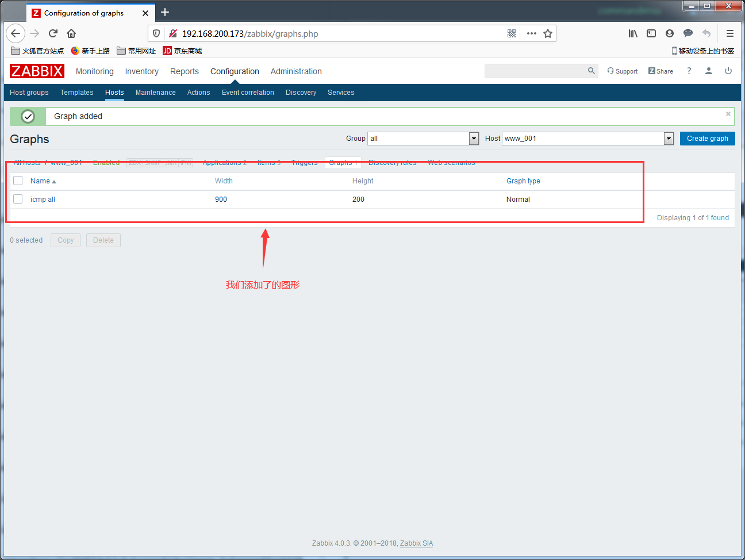745x560 pixels.
Task: Click the Width value 900
Action: [x=221, y=200]
